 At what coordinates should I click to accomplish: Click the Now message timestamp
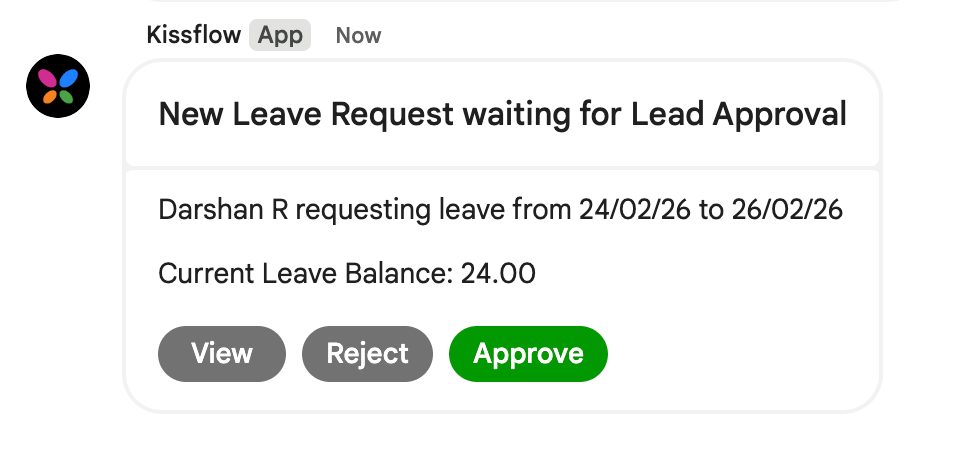tap(358, 36)
